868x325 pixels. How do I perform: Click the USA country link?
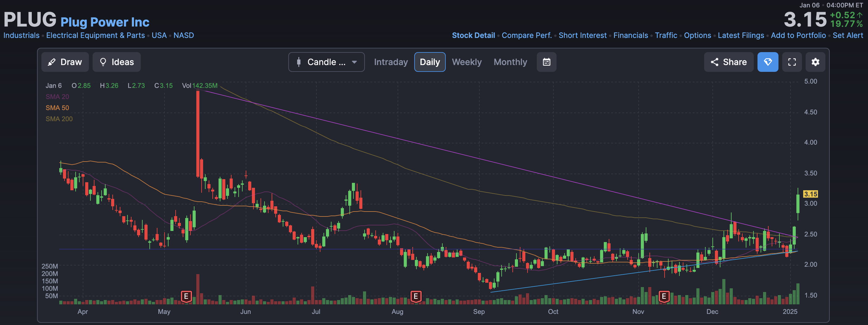pyautogui.click(x=159, y=35)
